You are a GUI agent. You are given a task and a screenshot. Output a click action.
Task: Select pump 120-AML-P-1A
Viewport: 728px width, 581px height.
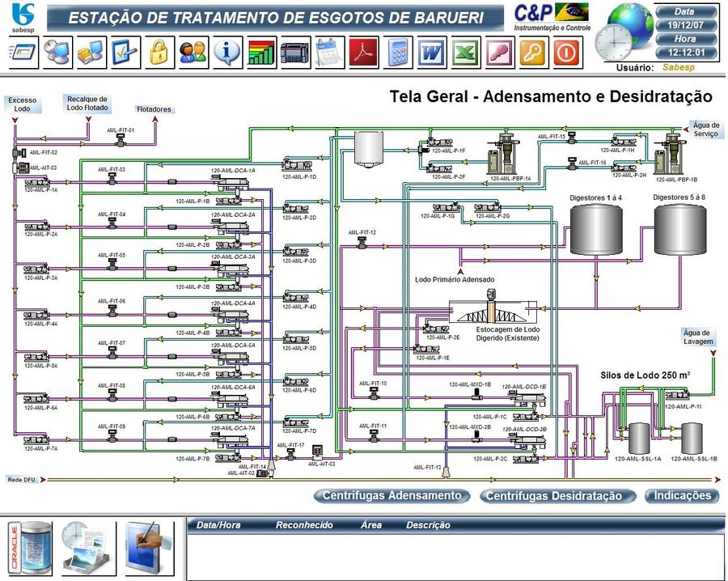37,183
